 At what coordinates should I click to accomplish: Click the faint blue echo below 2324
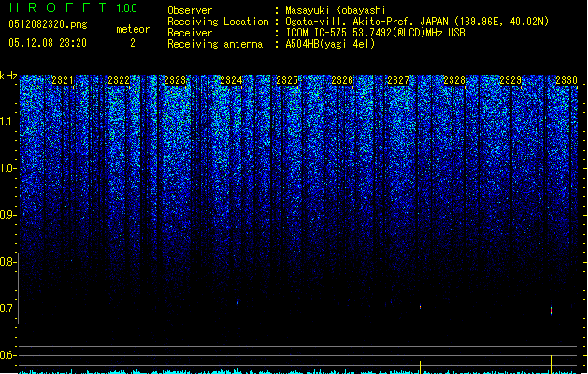(237, 303)
